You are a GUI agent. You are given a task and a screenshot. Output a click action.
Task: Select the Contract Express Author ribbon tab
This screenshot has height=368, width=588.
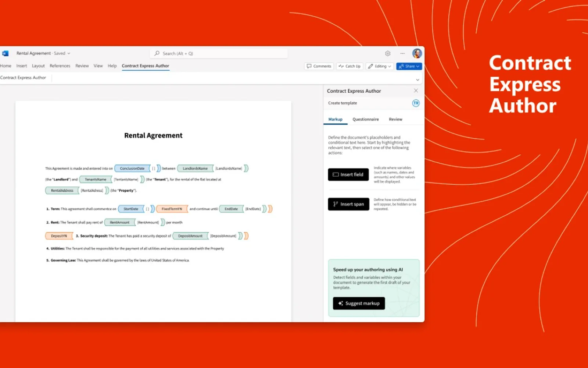pyautogui.click(x=146, y=66)
